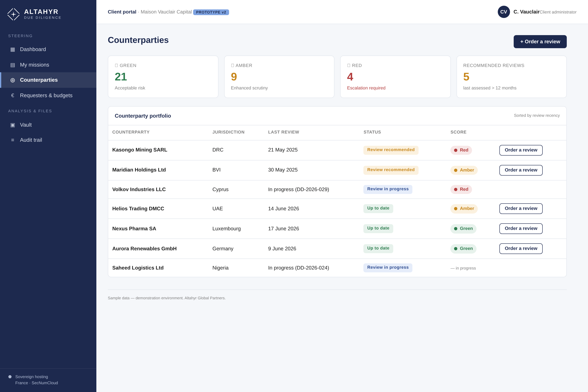Open Requesters & budgets
Screen dimensions: 588x392
coord(48,96)
